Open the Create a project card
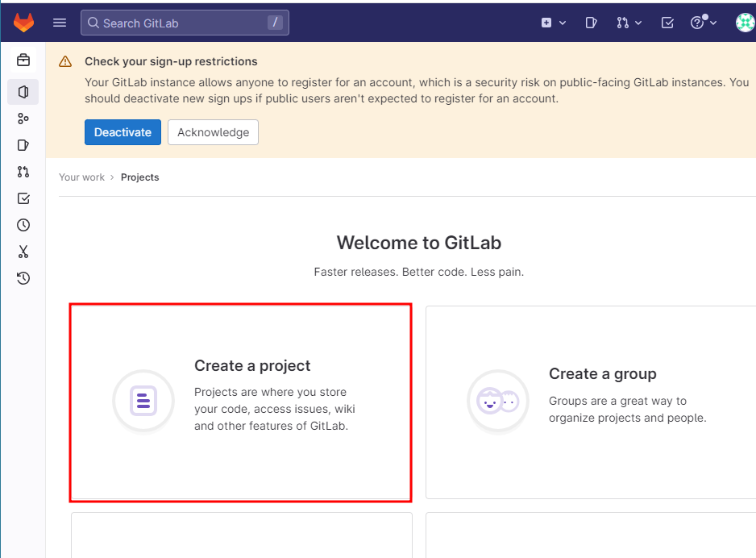This screenshot has height=558, width=756. pyautogui.click(x=241, y=402)
